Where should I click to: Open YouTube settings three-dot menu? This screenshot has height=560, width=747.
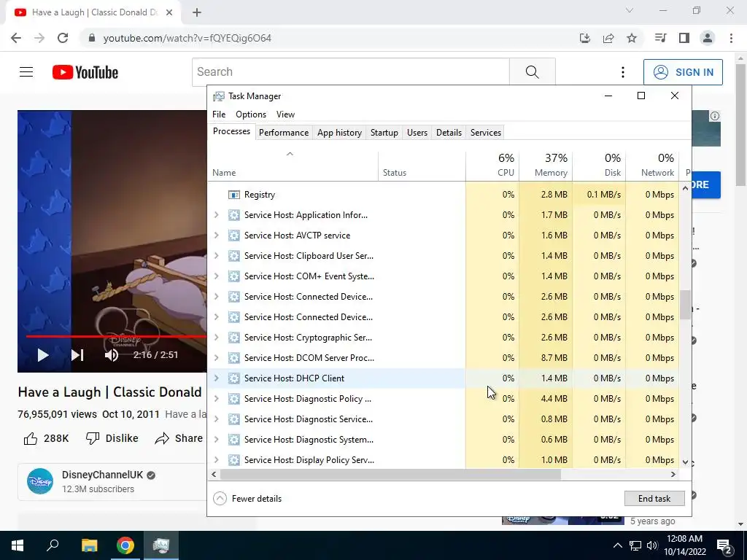tap(623, 72)
